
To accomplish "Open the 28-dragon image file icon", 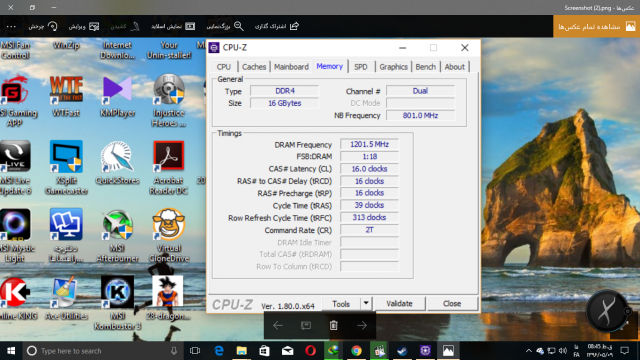I will pos(168,298).
